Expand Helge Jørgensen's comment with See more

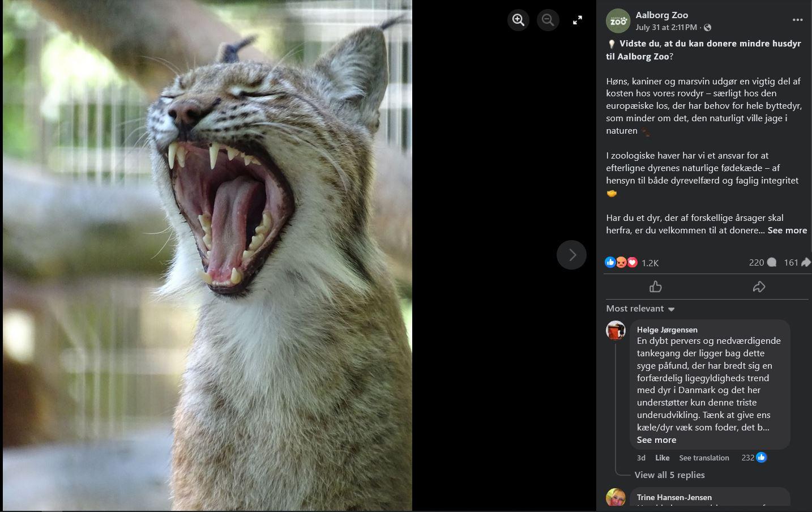pyautogui.click(x=656, y=440)
